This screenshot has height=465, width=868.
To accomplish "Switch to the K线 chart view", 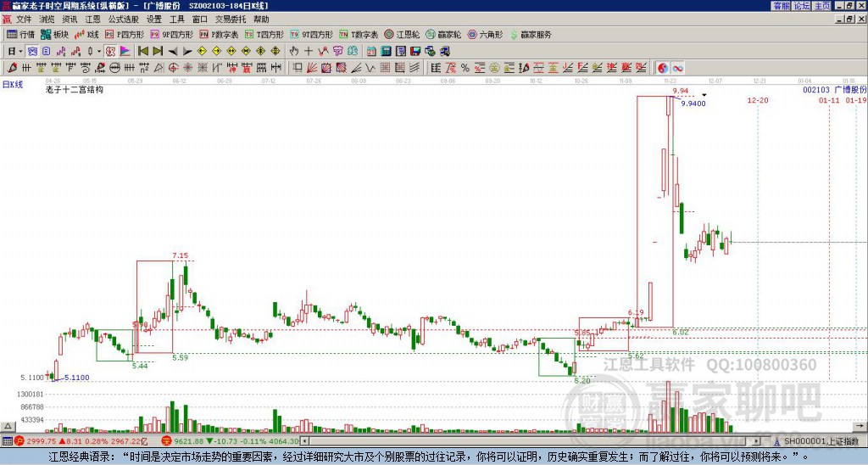I will pos(86,34).
